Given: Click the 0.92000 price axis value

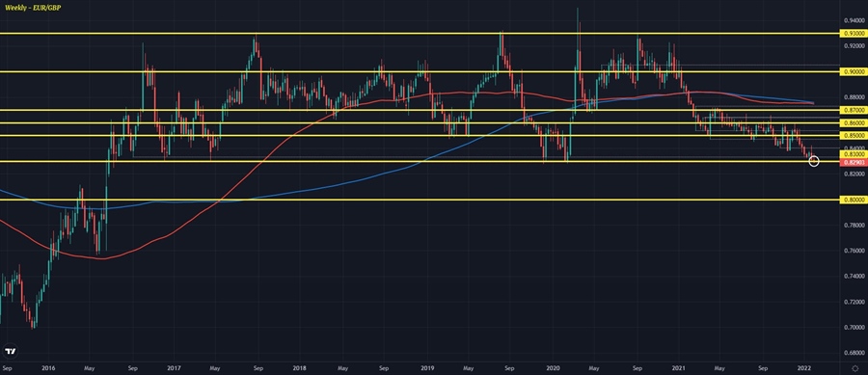Looking at the screenshot, I should [854, 46].
